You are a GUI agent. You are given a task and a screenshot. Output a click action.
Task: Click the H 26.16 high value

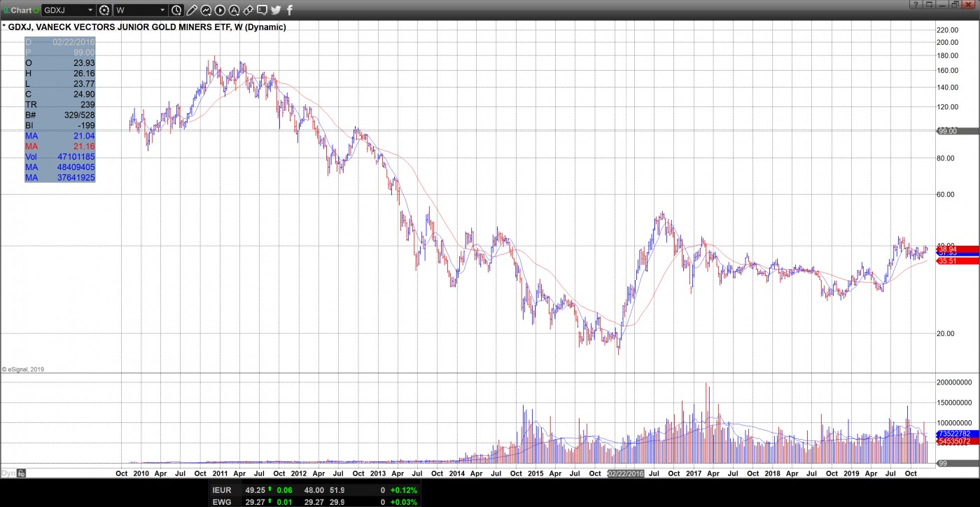84,74
